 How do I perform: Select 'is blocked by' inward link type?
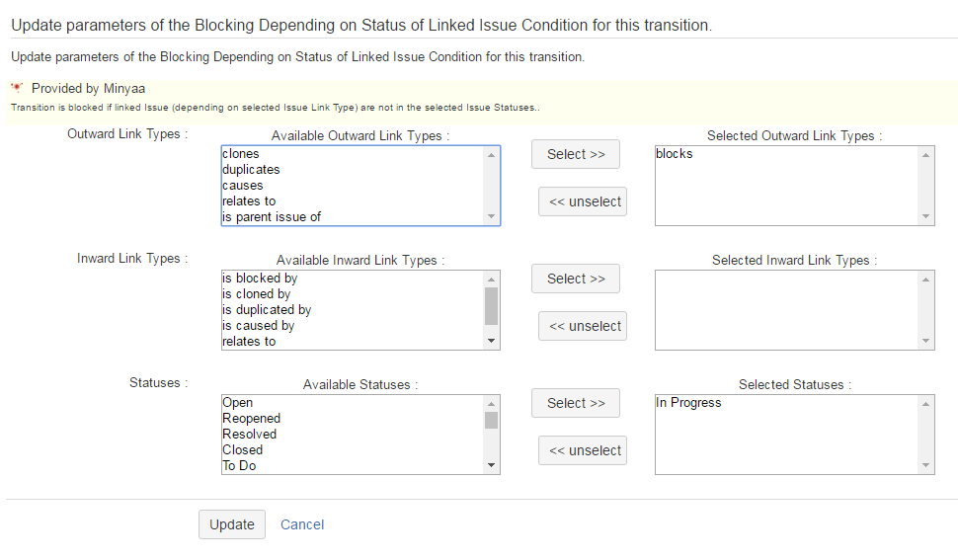click(x=260, y=279)
